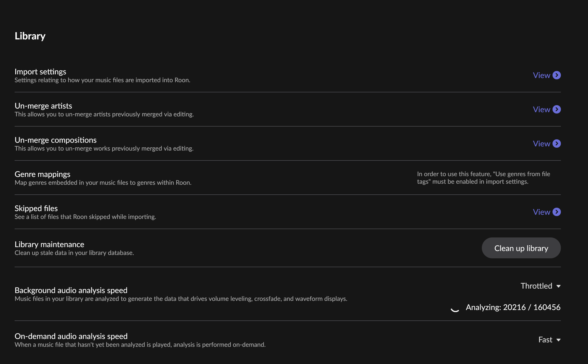Expand the Fast on-demand analysis speed dropdown
Image resolution: width=588 pixels, height=364 pixels.
[549, 340]
